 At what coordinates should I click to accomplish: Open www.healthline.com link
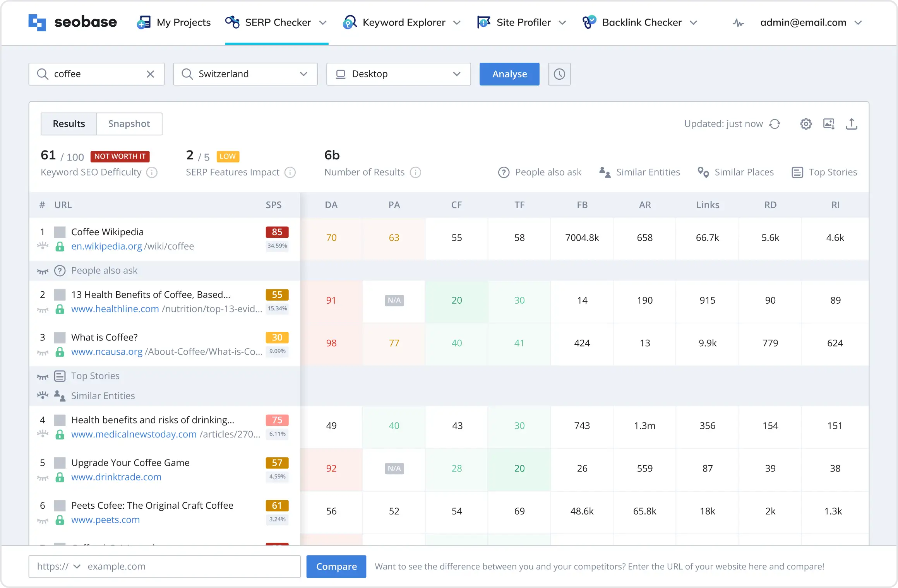coord(115,309)
